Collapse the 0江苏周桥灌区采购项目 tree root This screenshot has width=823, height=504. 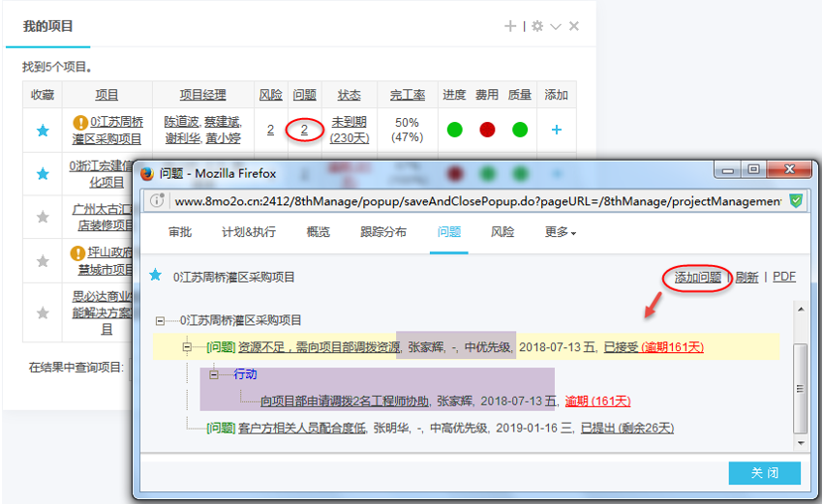coord(161,320)
